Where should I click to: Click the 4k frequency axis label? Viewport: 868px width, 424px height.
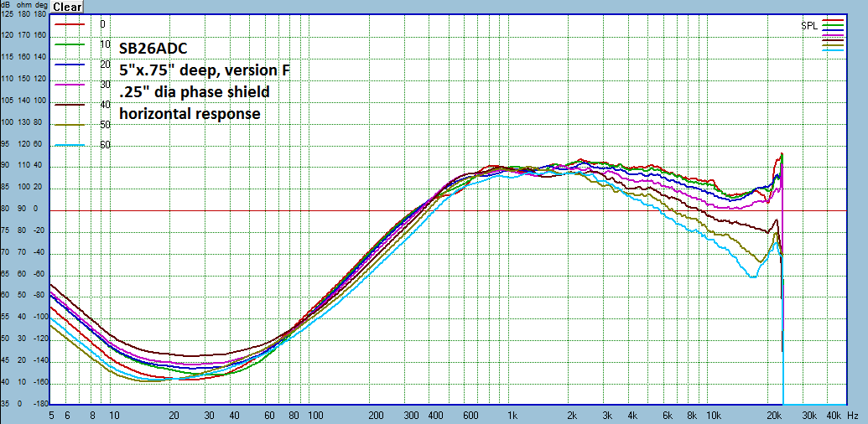point(632,415)
